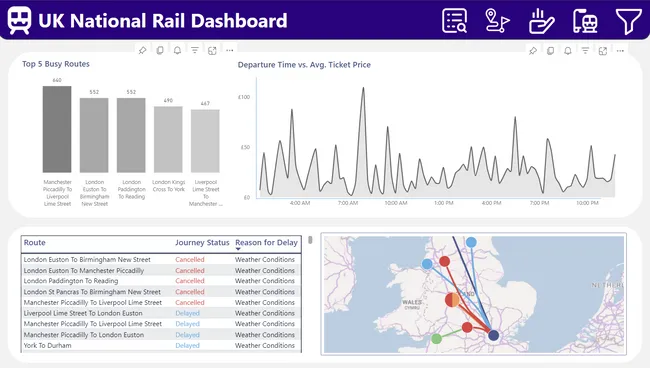Click the 4:00 AM axis label
This screenshot has width=650, height=368.
[x=300, y=203]
